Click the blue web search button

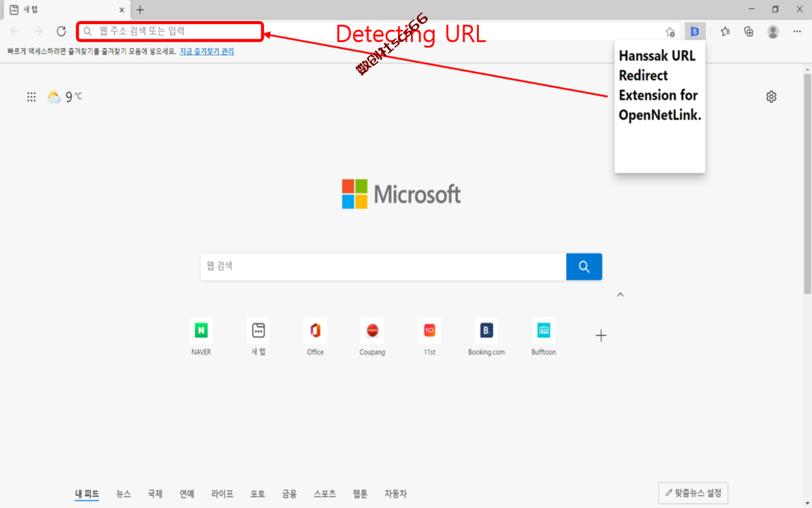584,267
